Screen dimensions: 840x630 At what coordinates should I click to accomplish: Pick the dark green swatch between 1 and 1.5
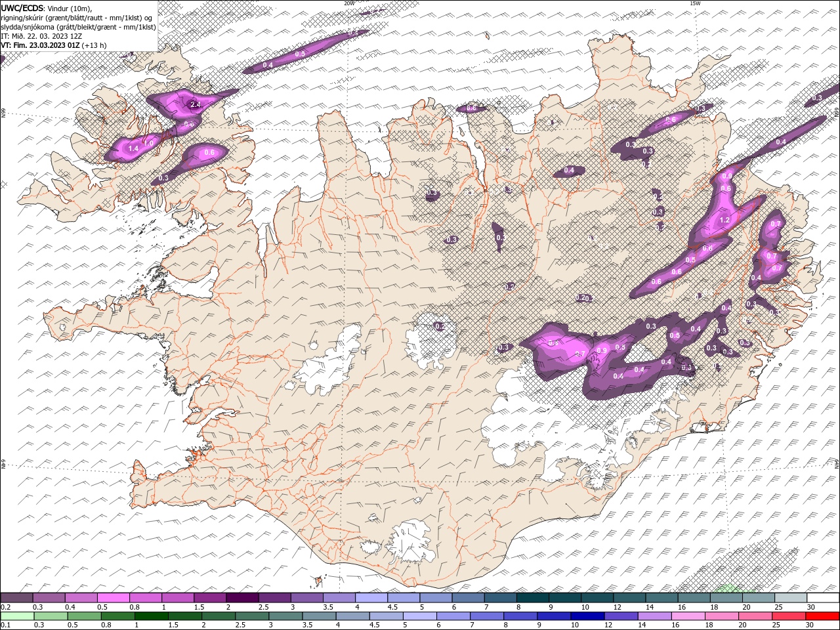[x=152, y=616]
